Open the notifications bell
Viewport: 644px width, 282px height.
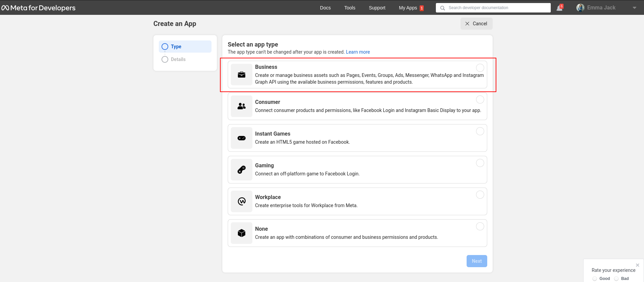tap(560, 8)
